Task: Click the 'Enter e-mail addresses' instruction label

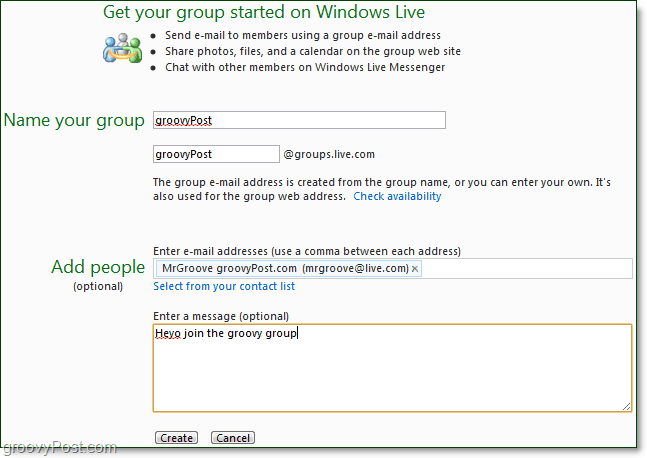Action: [307, 251]
